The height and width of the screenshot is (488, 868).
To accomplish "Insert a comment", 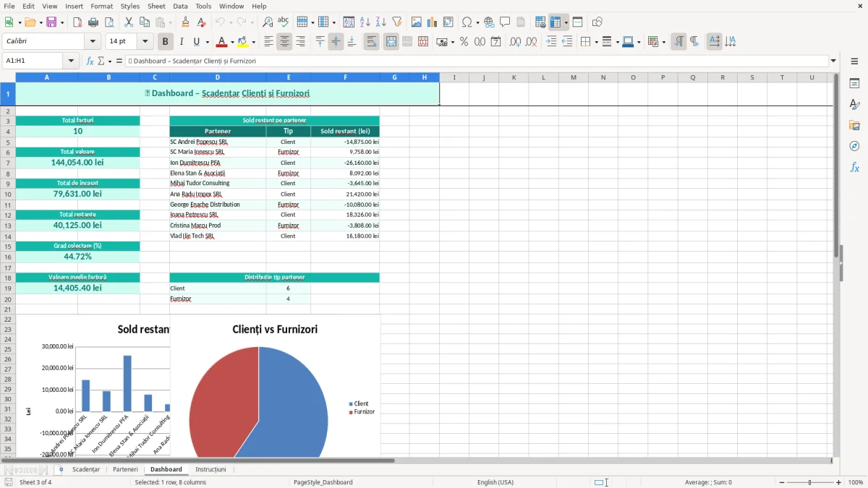I will coord(505,22).
